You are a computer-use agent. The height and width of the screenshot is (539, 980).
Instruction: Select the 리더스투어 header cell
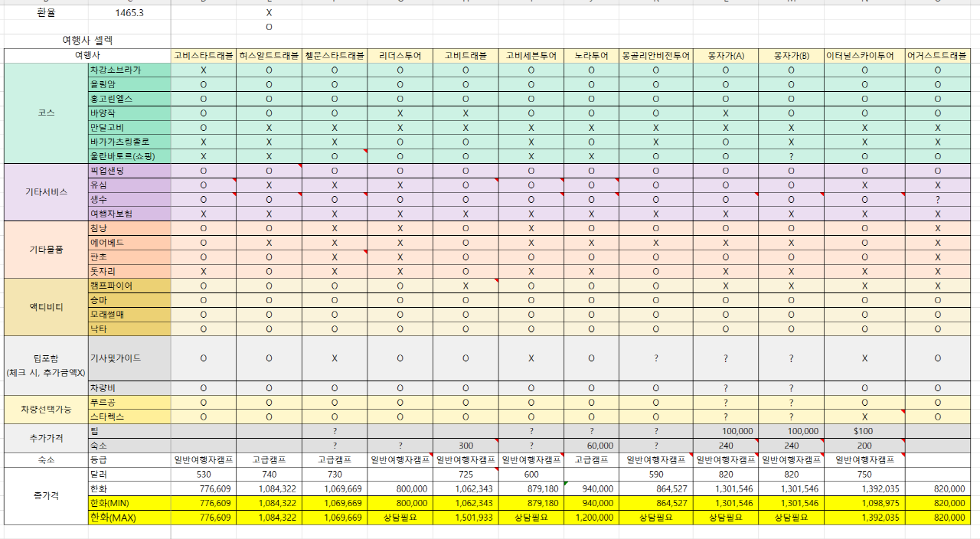click(x=400, y=55)
